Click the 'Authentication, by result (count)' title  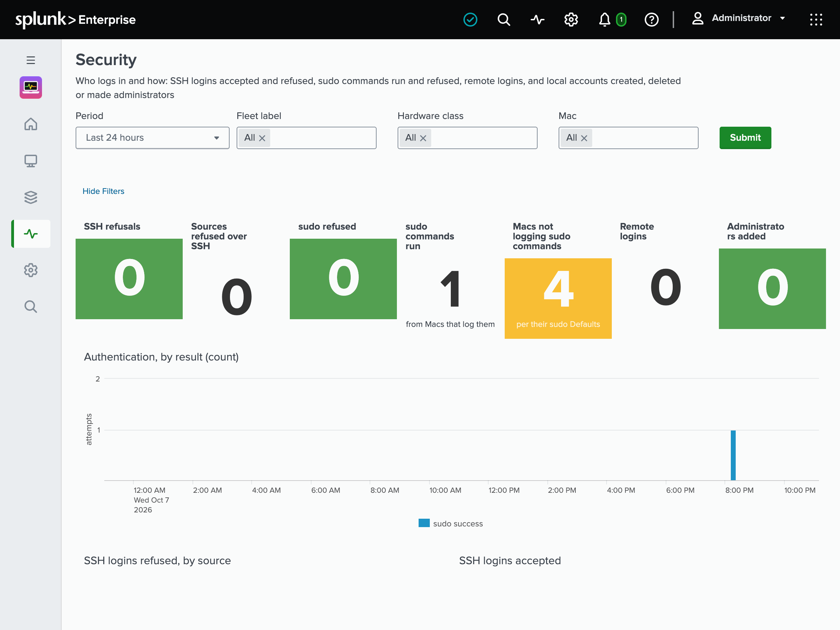161,357
